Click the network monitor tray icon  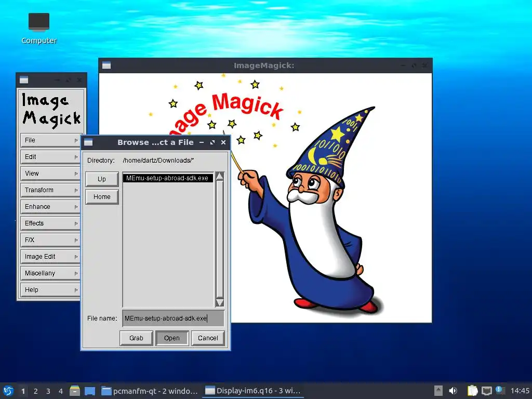(x=486, y=391)
